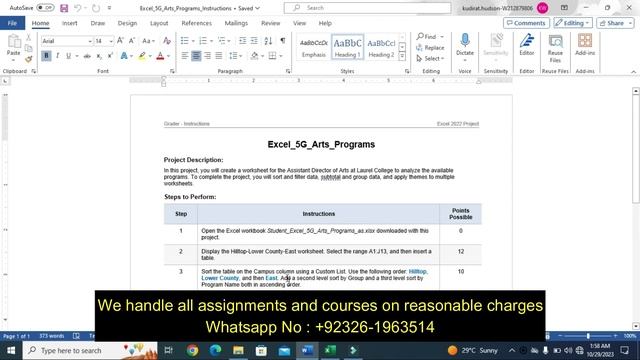This screenshot has width=640, height=360.
Task: Clear all formatting icon
Action: pyautogui.click(x=167, y=41)
